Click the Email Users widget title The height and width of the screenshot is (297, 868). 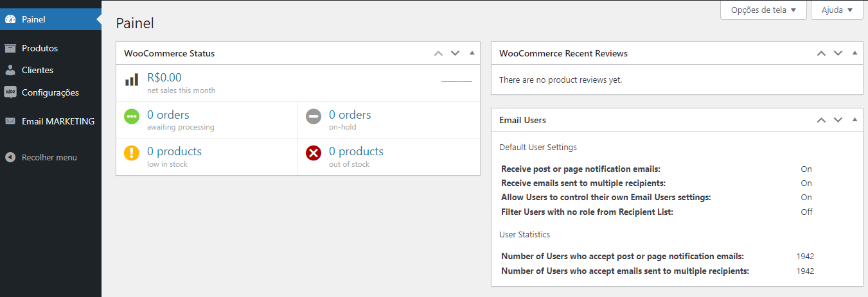tap(523, 120)
